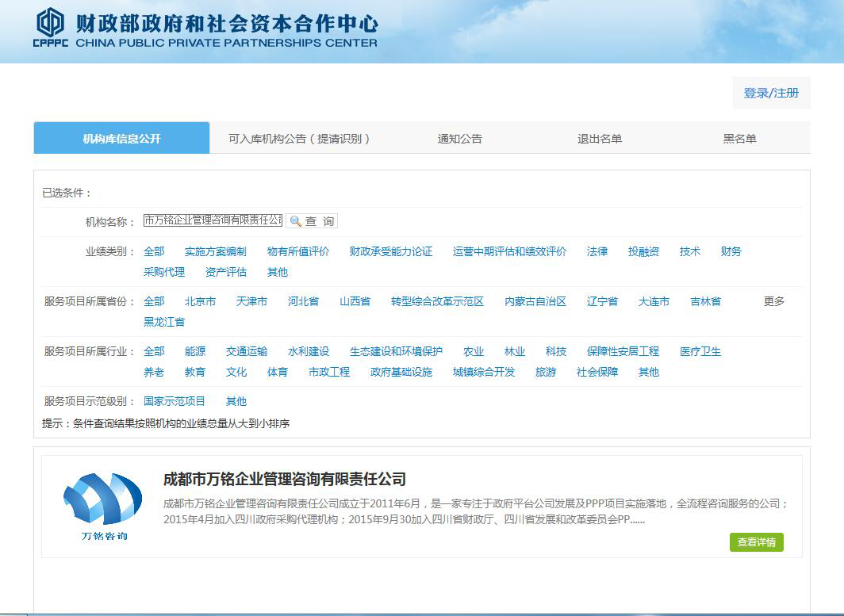
Task: Click the 万铭咨询 company logo thumbnail
Action: (102, 506)
